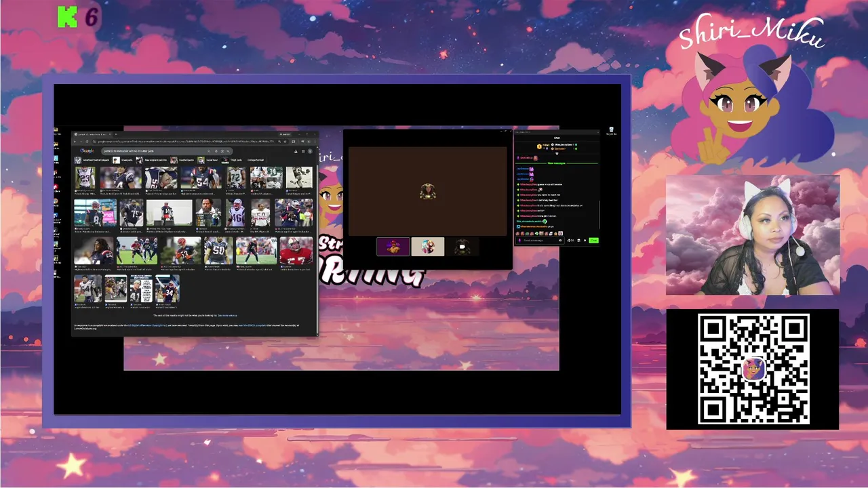The height and width of the screenshot is (488, 868).
Task: Open chat settings gear icon
Action: (585, 241)
